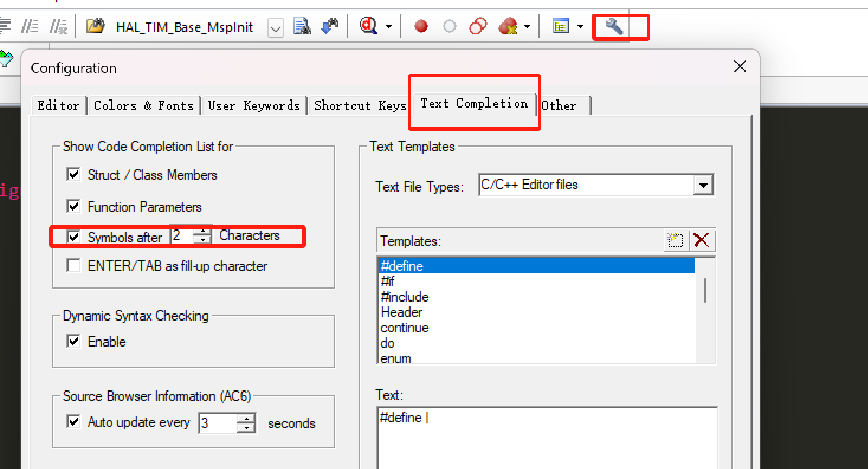The height and width of the screenshot is (469, 868).
Task: Open debug session icon dropdown arrow
Action: point(389,27)
